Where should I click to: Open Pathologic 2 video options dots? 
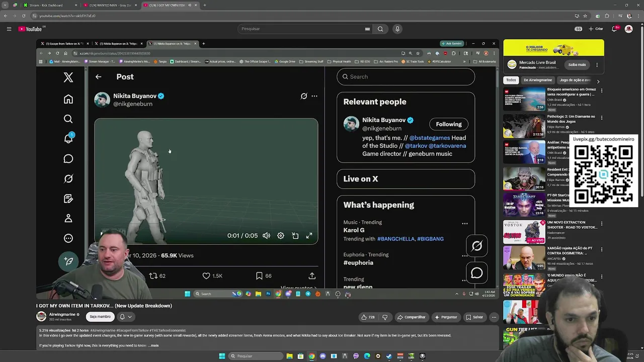point(601,118)
